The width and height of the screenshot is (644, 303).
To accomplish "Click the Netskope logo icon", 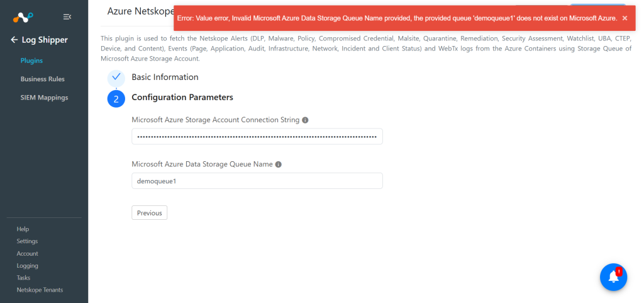I will pyautogui.click(x=23, y=17).
